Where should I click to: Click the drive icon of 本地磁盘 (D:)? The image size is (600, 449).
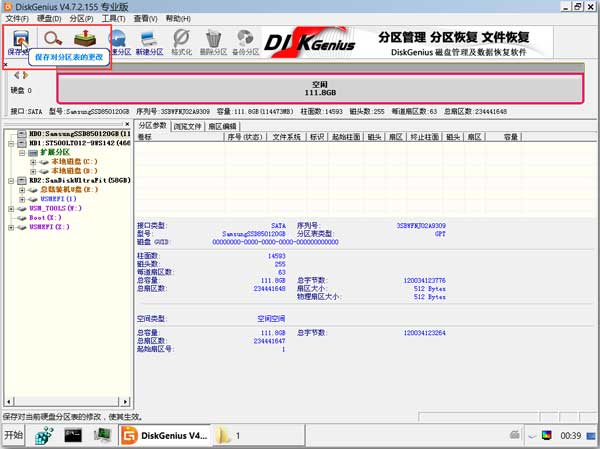click(x=44, y=171)
